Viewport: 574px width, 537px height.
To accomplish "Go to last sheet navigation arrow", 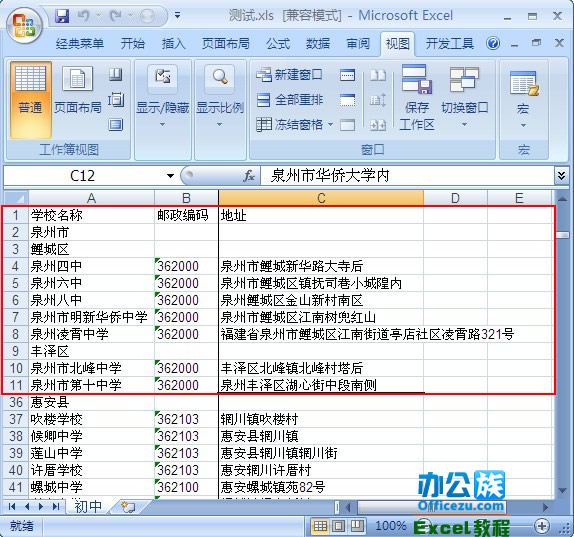I will tap(56, 507).
